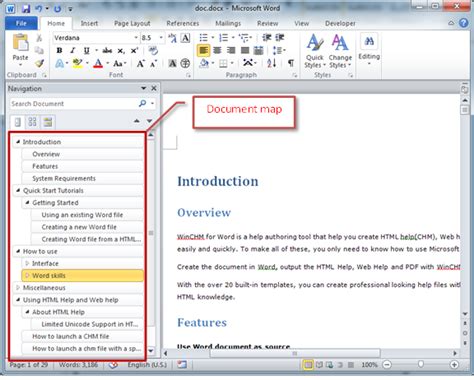The height and width of the screenshot is (380, 474).
Task: Click the Zoom Out minus button
Action: click(x=387, y=365)
